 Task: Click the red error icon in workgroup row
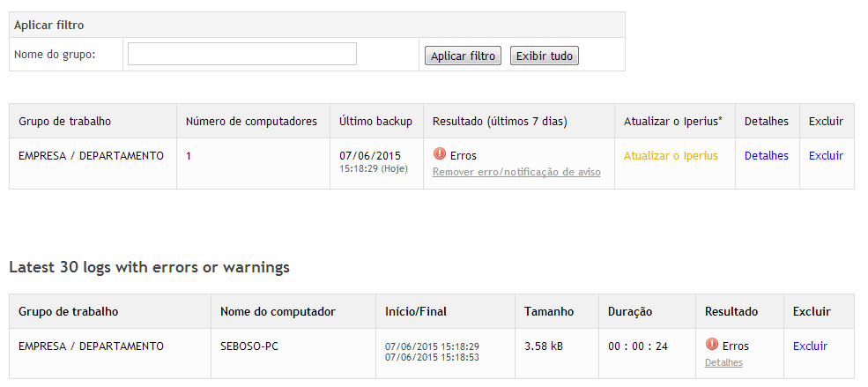point(440,154)
